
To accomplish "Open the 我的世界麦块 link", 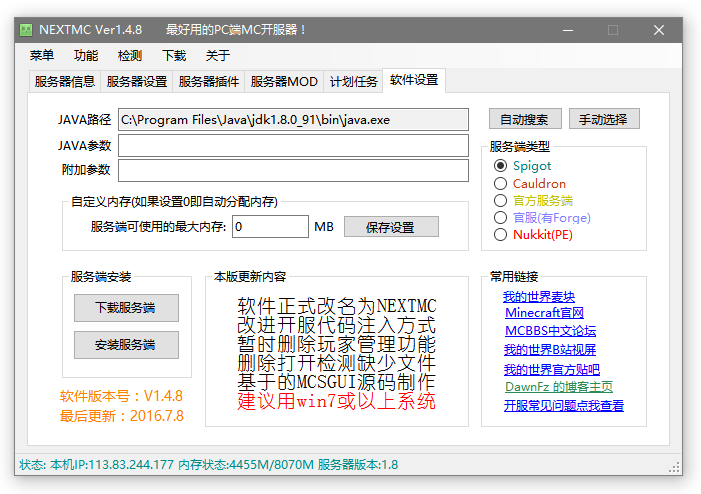I will [x=539, y=296].
